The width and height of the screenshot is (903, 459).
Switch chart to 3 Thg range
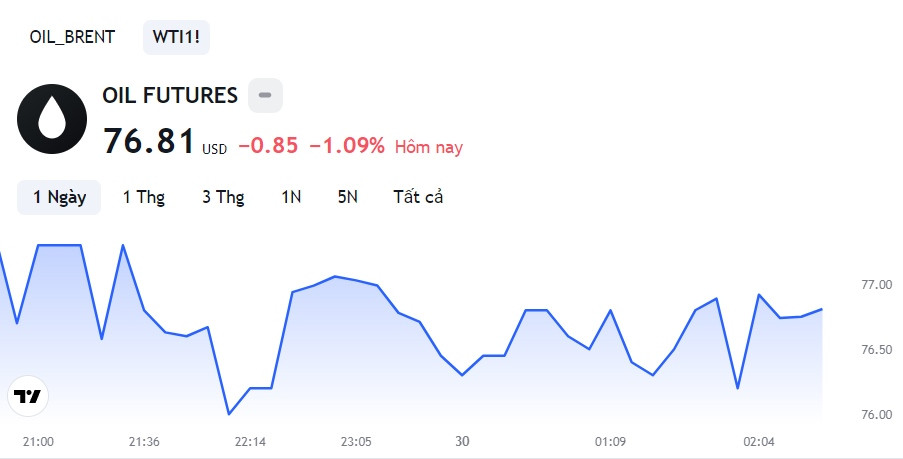(x=223, y=197)
